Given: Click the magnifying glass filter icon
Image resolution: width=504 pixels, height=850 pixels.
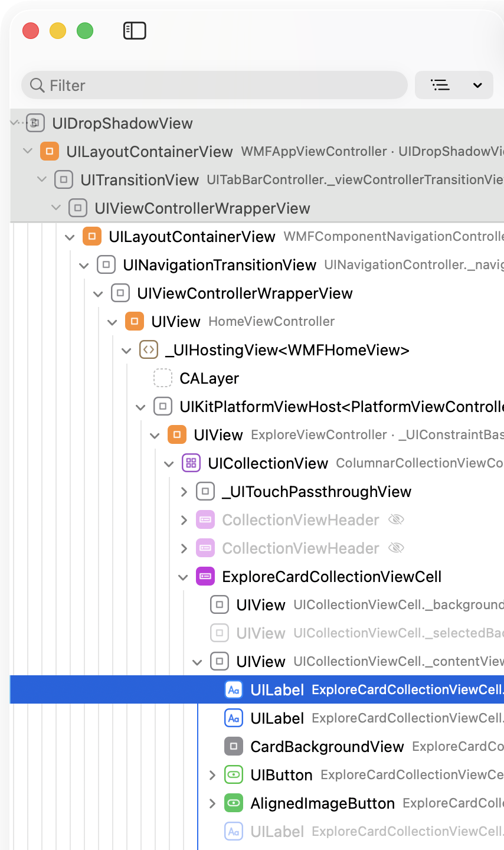Looking at the screenshot, I should (37, 86).
